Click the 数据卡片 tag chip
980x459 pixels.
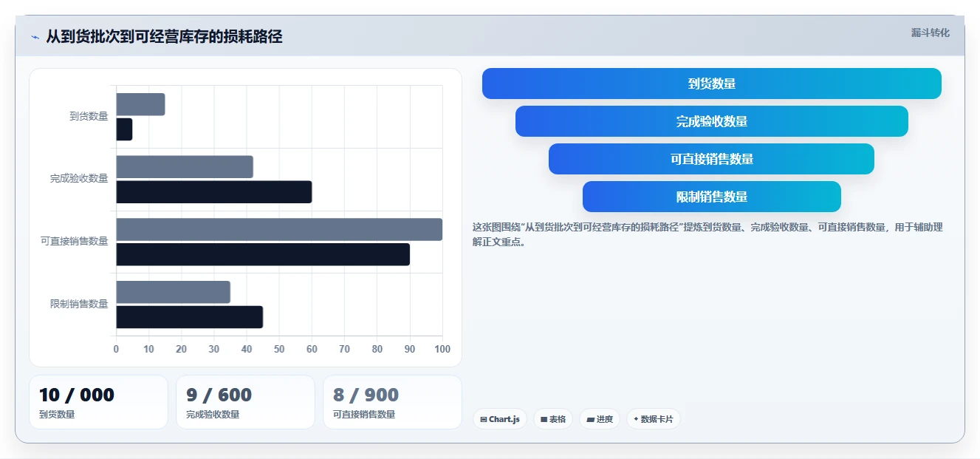pos(654,419)
